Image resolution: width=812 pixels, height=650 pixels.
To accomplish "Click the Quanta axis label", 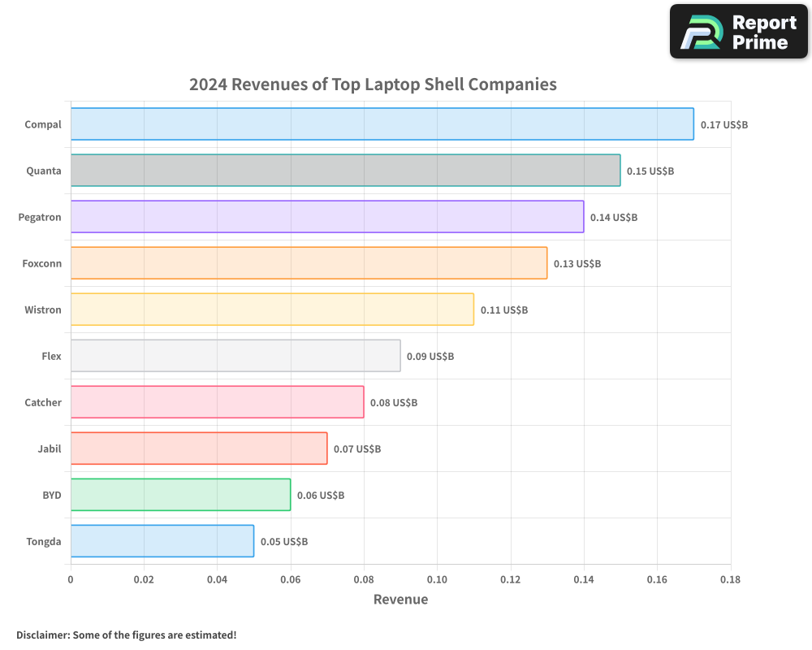I will click(x=44, y=171).
